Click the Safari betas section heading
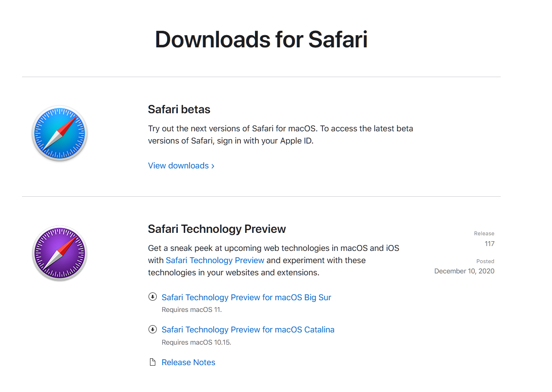This screenshot has height=392, width=552. (179, 109)
